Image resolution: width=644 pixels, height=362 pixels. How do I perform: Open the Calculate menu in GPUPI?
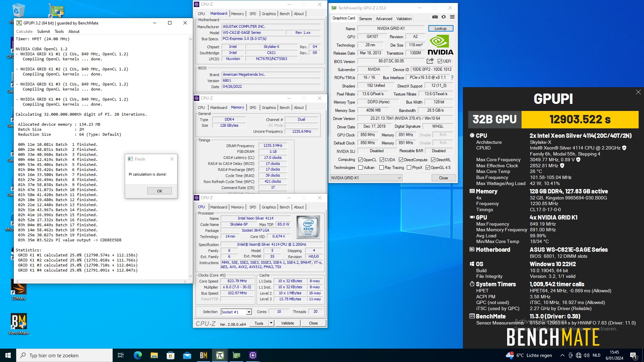[x=24, y=32]
